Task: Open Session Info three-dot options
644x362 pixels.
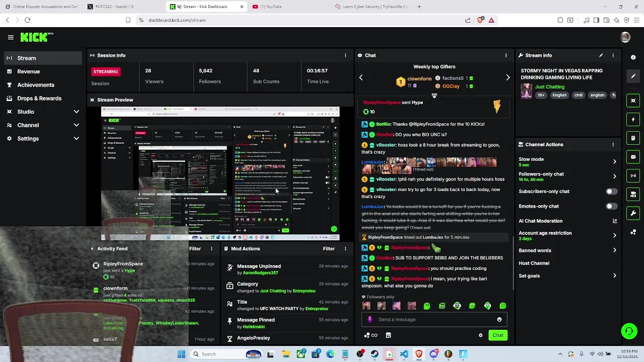Action: (345, 55)
